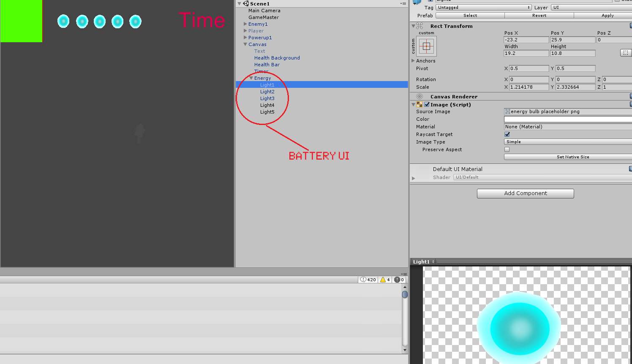This screenshot has width=632, height=364.
Task: Click the Pos X input field
Action: pyautogui.click(x=526, y=40)
